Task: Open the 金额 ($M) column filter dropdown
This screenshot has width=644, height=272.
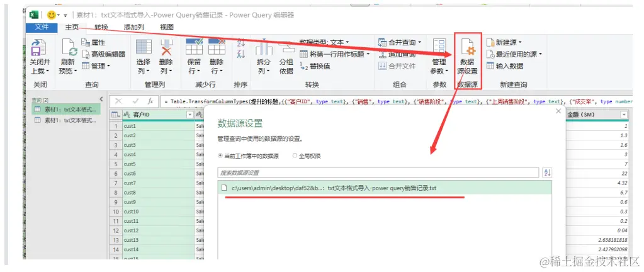Action: pos(624,115)
